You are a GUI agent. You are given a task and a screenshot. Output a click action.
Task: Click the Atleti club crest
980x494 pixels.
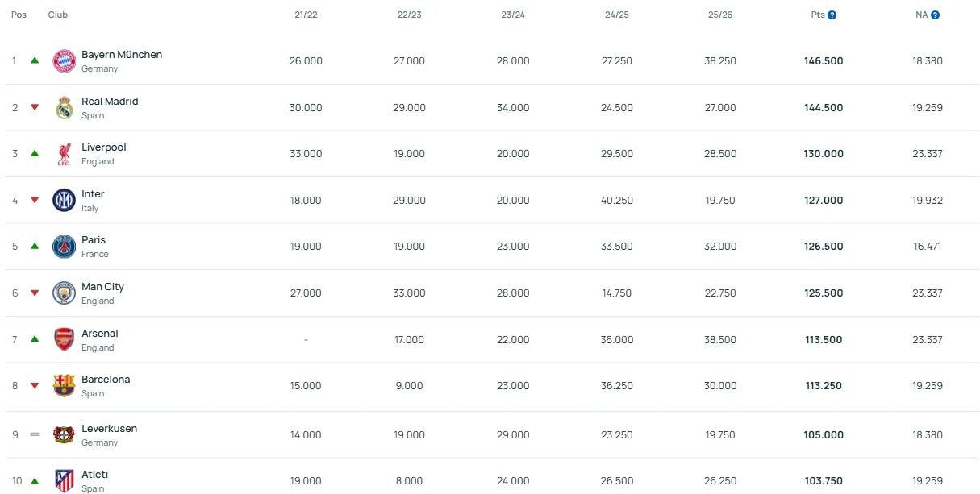pos(64,481)
